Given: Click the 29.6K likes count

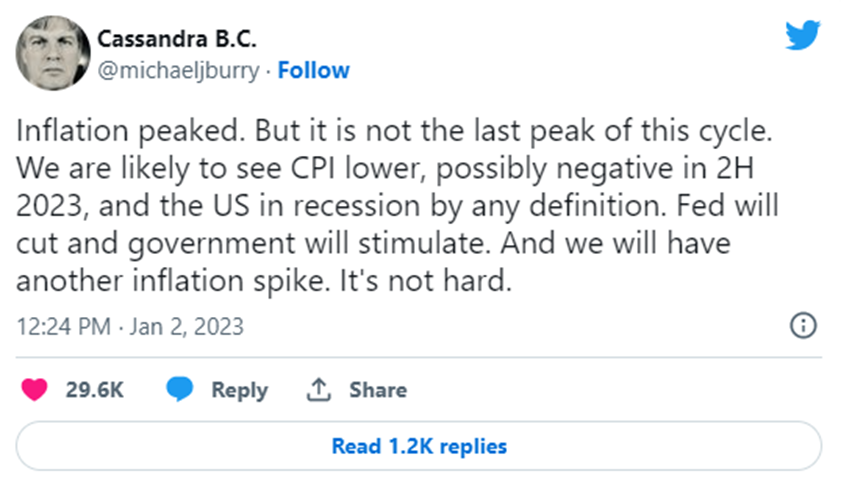Looking at the screenshot, I should (x=94, y=390).
